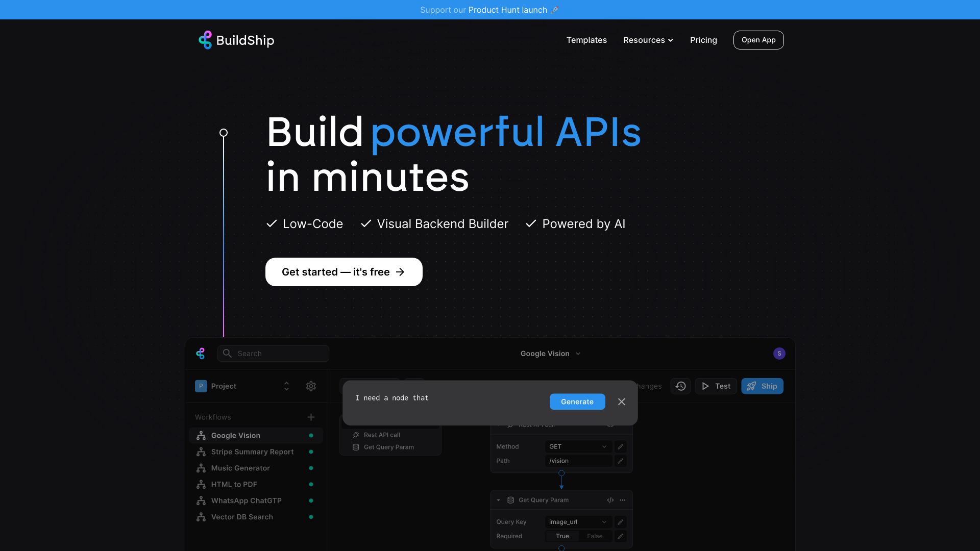Open code view on Get Query Param node
The height and width of the screenshot is (551, 980).
point(610,500)
